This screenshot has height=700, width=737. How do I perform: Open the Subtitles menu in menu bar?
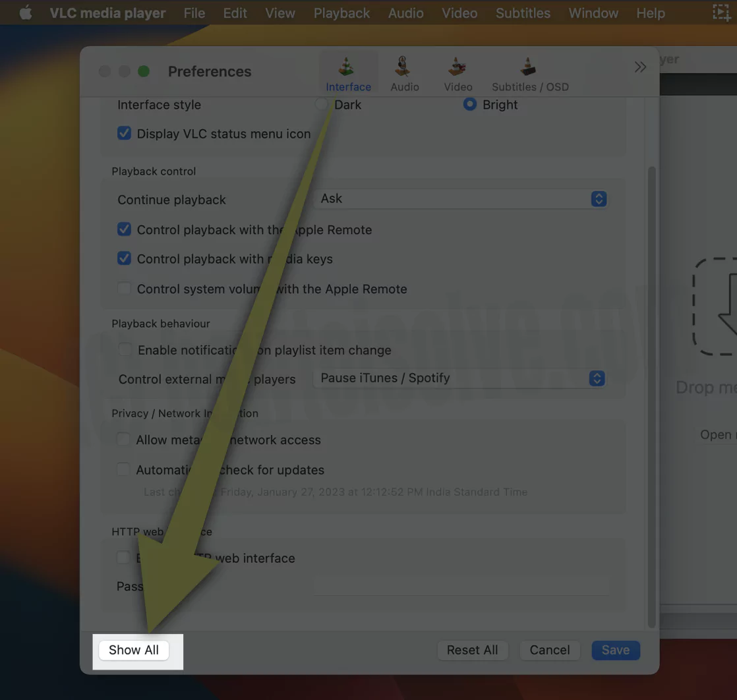tap(523, 13)
